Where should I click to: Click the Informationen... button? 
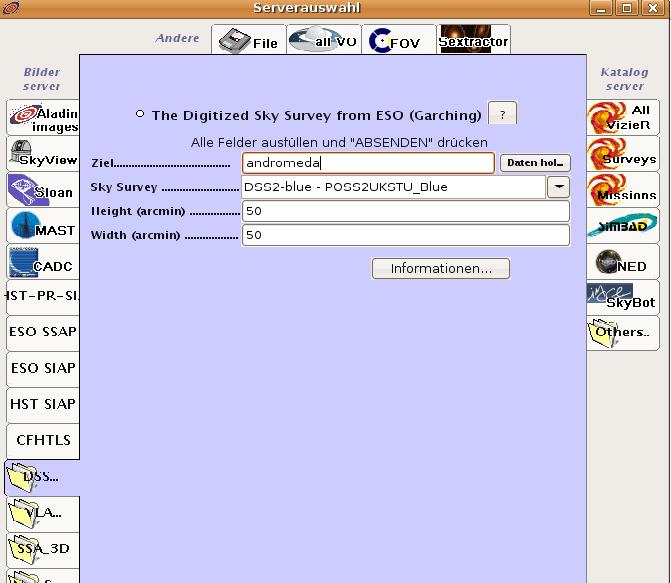[440, 269]
